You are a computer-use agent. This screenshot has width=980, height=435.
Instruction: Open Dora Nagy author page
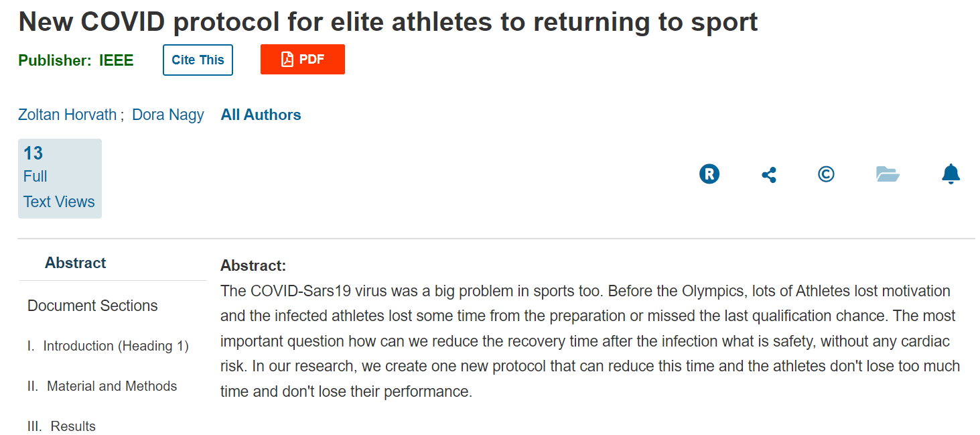pos(168,115)
